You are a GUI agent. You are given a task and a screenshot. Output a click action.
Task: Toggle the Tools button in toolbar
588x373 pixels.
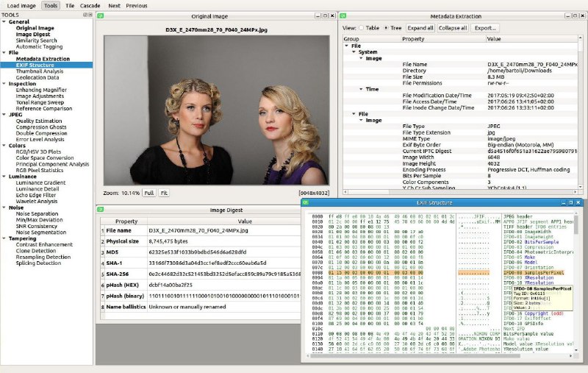click(51, 6)
